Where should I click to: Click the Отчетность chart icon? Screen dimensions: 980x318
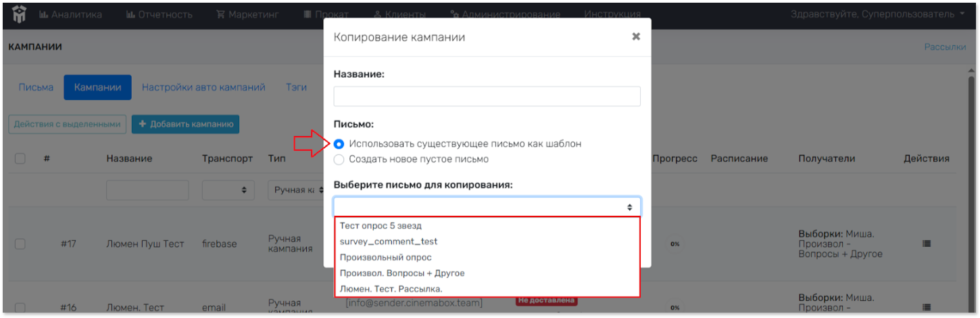(130, 14)
